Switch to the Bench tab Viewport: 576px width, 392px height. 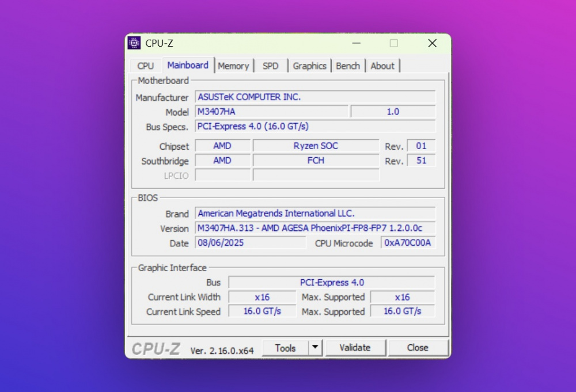[x=348, y=66]
